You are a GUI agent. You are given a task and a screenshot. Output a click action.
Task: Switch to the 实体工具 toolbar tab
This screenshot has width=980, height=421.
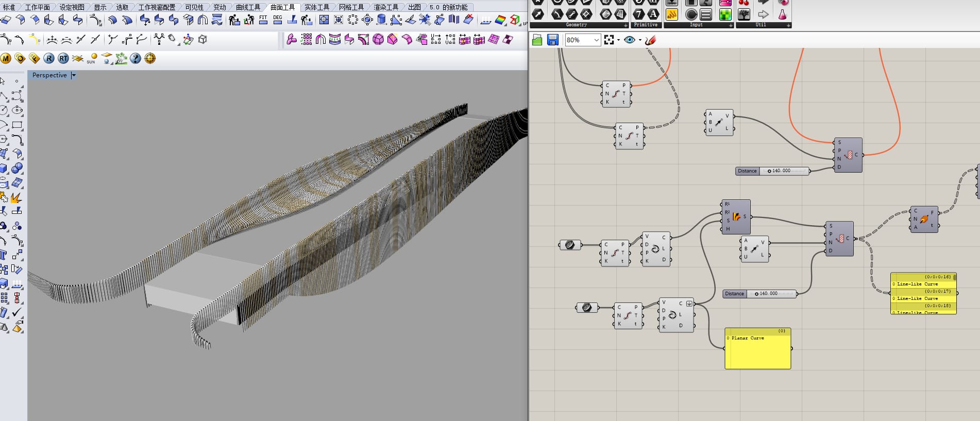316,7
